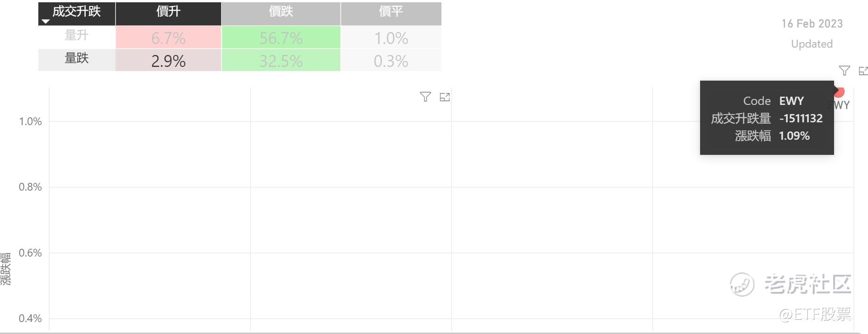Image resolution: width=868 pixels, height=334 pixels.
Task: Select the 量跌 row header
Action: pyautogui.click(x=77, y=59)
